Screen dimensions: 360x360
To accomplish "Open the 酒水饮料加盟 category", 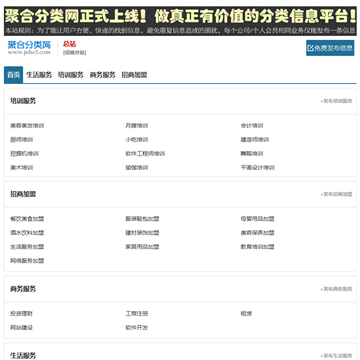I will click(x=27, y=233).
